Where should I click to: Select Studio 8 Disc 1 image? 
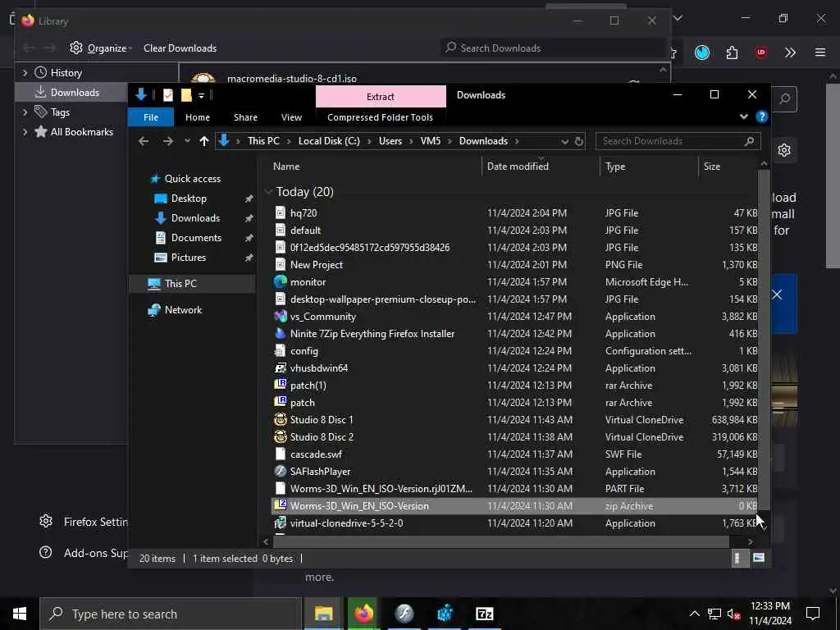pos(515,419)
